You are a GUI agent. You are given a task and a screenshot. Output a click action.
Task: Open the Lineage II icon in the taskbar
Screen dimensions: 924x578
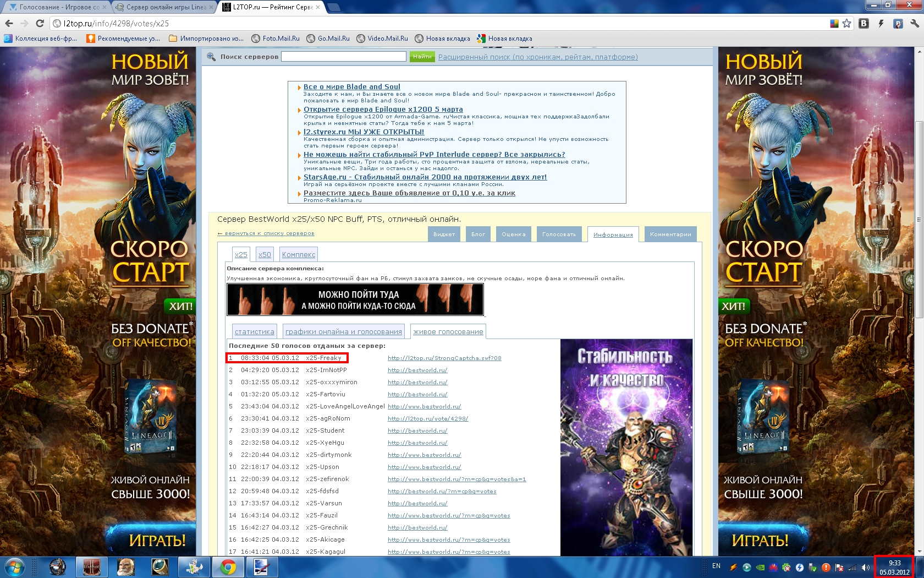[x=91, y=567]
